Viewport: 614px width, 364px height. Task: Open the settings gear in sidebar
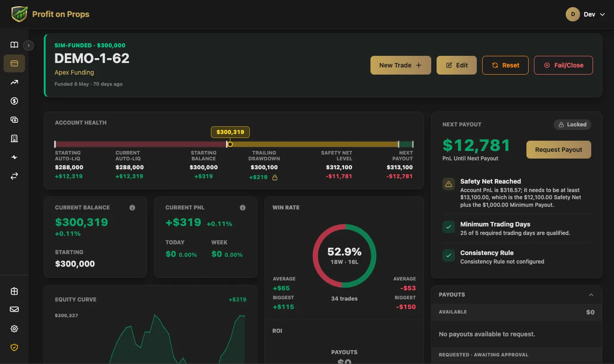click(14, 329)
